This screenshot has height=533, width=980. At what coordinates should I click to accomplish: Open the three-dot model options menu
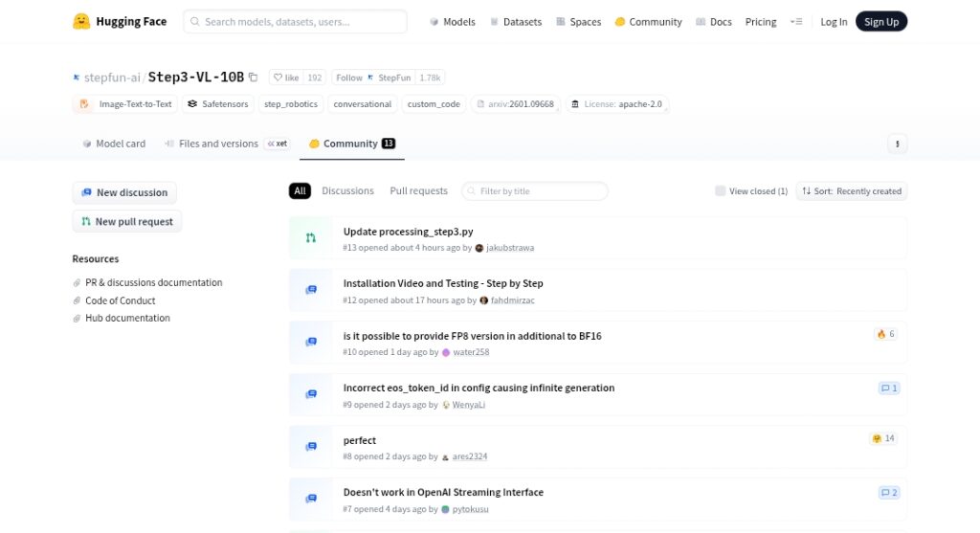point(897,144)
